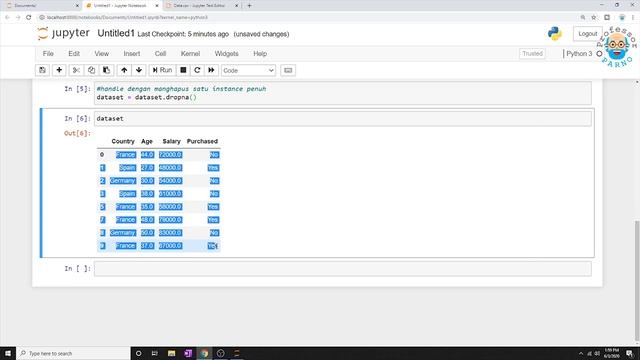Image resolution: width=640 pixels, height=360 pixels.
Task: Bookmark this page star icon
Action: [x=594, y=17]
